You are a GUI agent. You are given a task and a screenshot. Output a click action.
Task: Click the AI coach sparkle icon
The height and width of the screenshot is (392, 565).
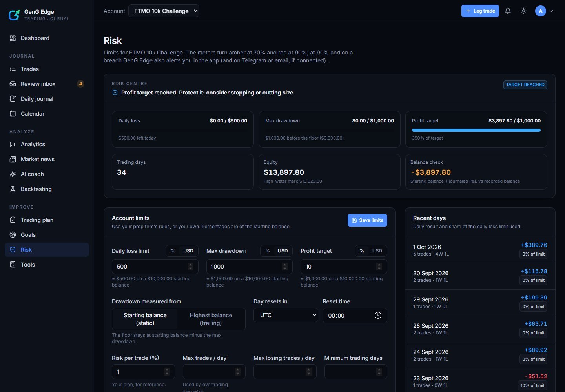[13, 174]
